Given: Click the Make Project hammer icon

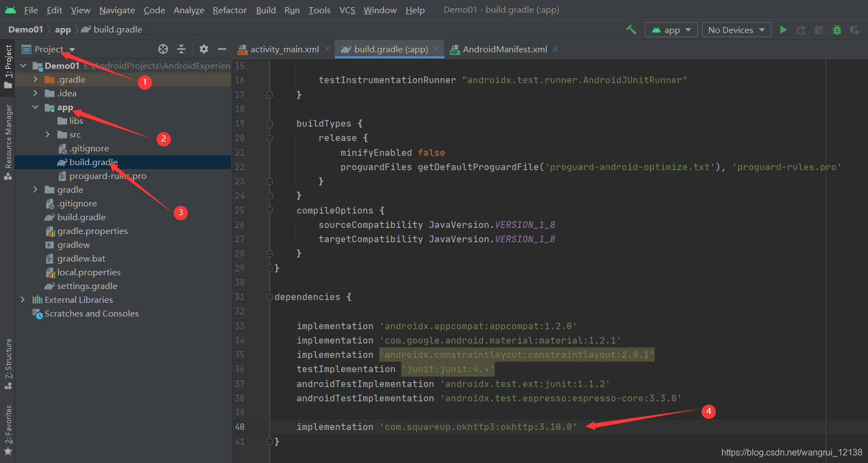Looking at the screenshot, I should [x=632, y=30].
